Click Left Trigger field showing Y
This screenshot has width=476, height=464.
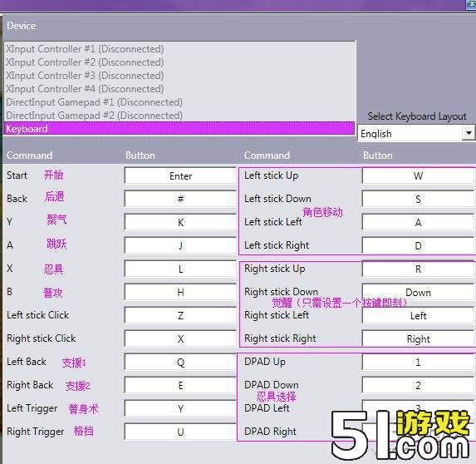click(x=180, y=408)
